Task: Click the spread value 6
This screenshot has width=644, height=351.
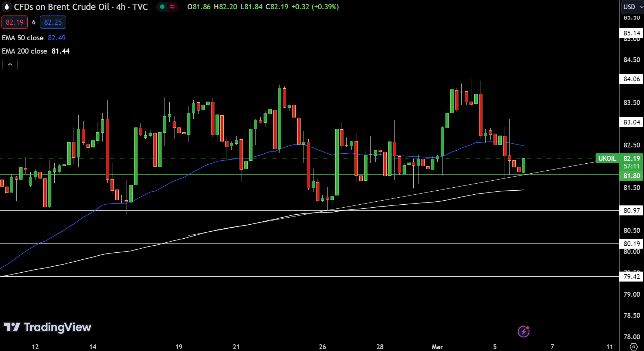Action: tap(34, 22)
